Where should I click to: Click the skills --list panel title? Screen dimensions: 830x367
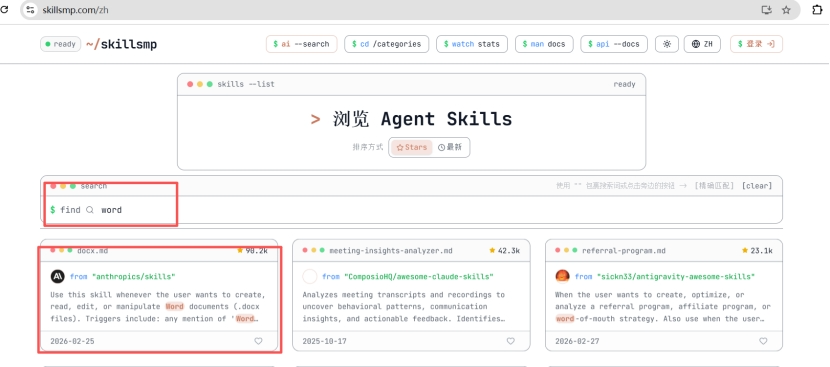click(x=246, y=84)
